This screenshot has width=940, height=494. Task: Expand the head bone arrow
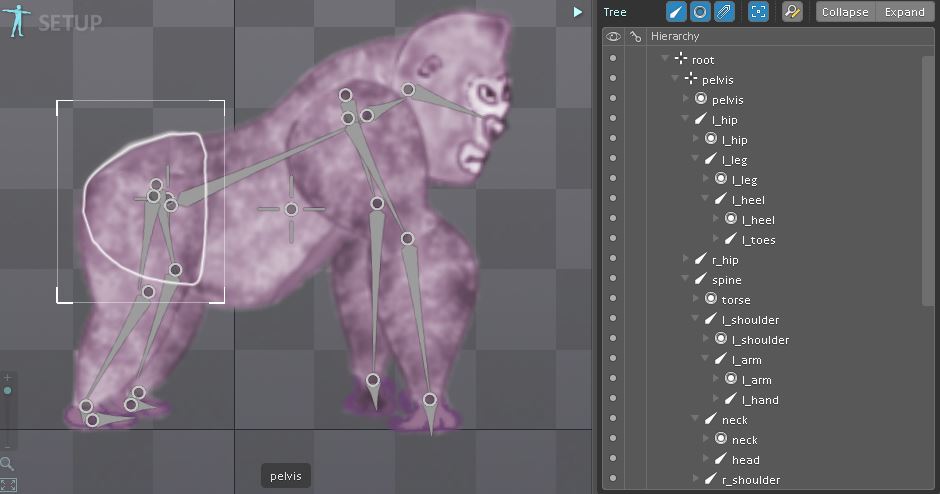tap(706, 459)
